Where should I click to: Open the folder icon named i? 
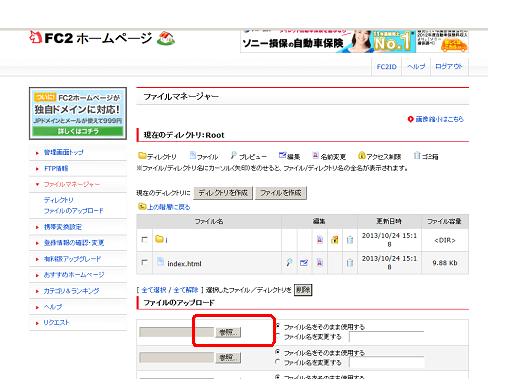(159, 239)
